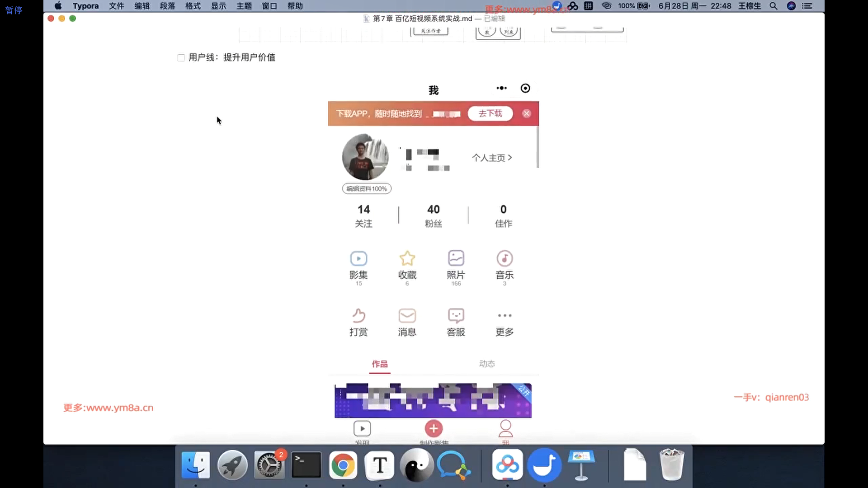This screenshot has width=868, height=488.
Task: Open the 照片 photos icon
Action: tap(456, 259)
